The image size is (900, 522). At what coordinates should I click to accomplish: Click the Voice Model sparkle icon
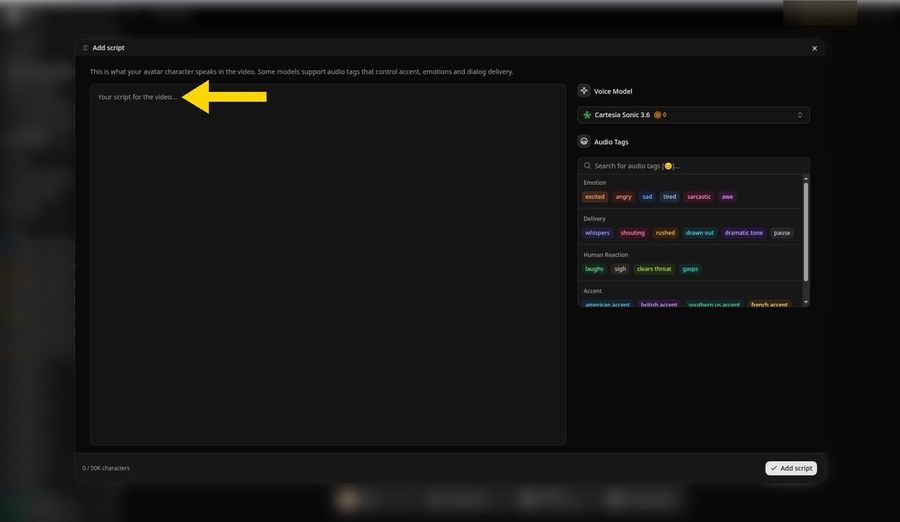(x=584, y=91)
